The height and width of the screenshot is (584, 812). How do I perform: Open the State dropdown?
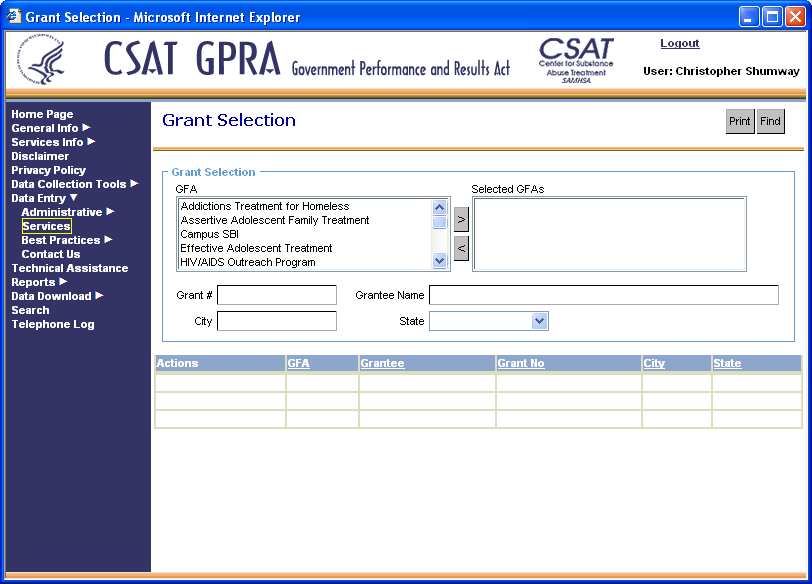[x=539, y=321]
